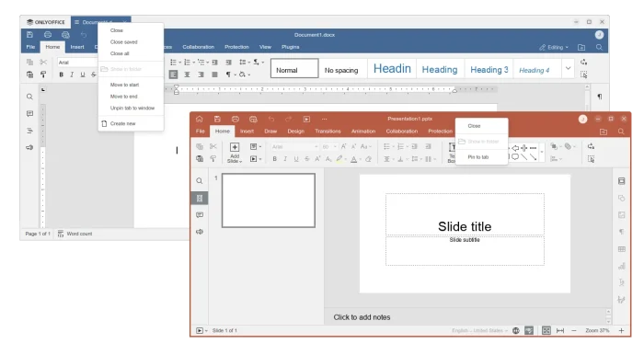Viewport: 644px width, 355px height.
Task: Click Word count icon in Document1 status bar
Action: coord(61,234)
